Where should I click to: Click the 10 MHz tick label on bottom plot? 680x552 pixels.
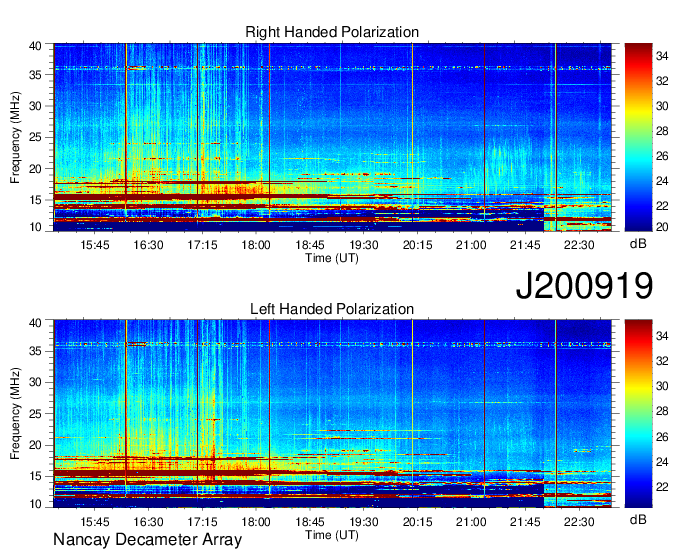(x=36, y=504)
